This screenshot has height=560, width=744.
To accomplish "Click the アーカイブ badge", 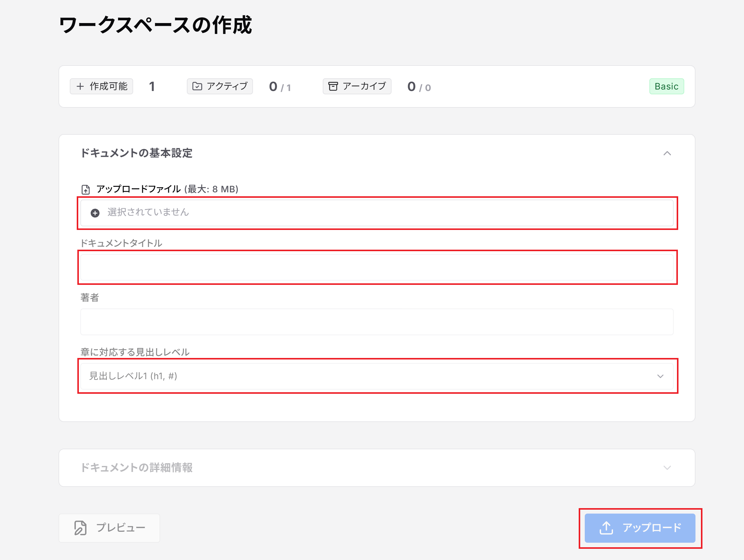I will [357, 86].
